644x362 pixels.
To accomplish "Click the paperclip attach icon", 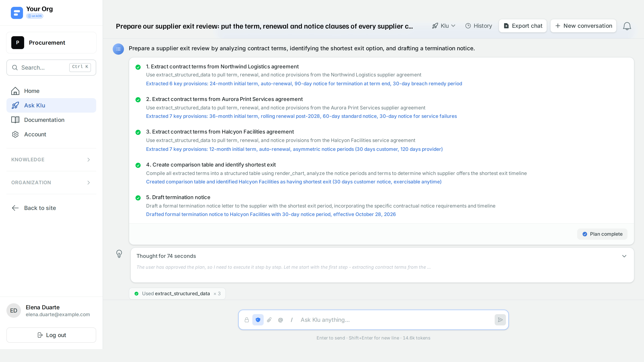I will 269,320.
